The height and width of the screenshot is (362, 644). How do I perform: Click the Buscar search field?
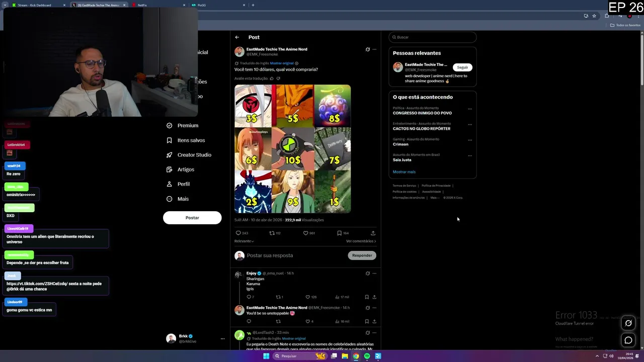(x=433, y=37)
